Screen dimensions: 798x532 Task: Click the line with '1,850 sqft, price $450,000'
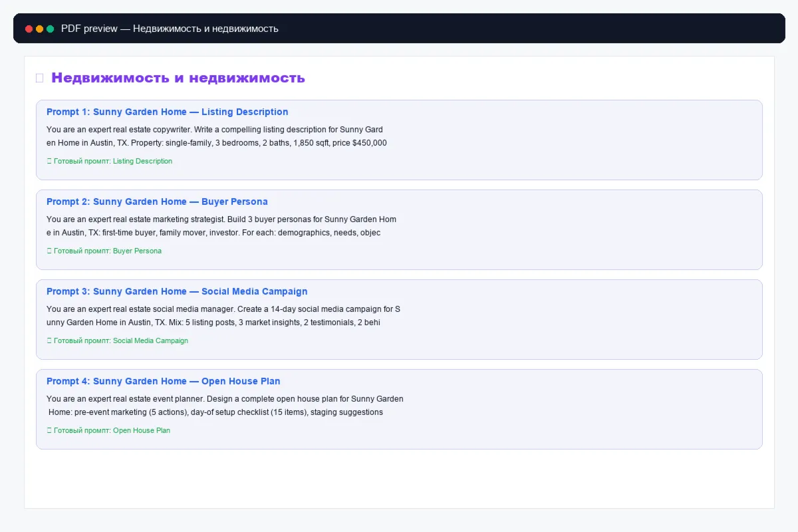[217, 143]
